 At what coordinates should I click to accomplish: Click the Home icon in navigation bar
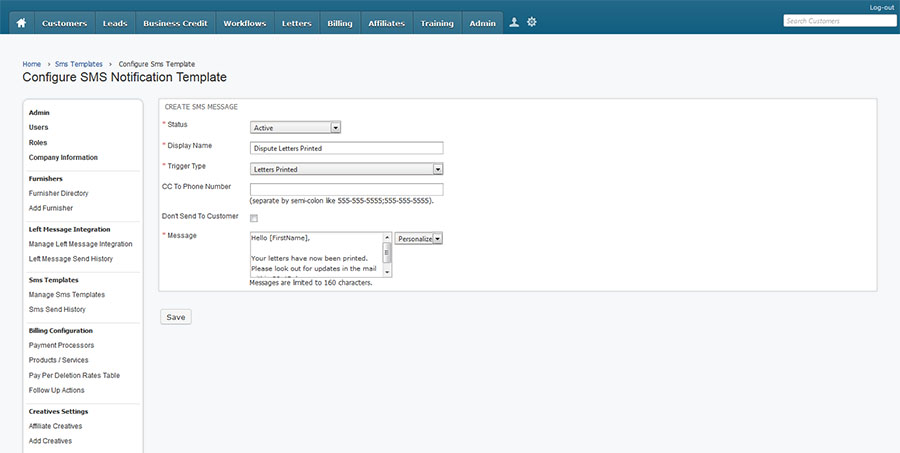(x=21, y=23)
